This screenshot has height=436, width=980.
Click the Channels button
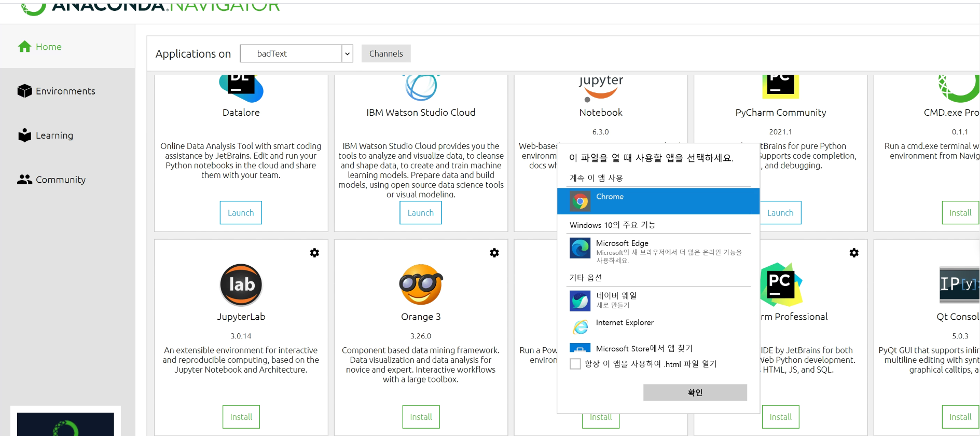point(386,53)
